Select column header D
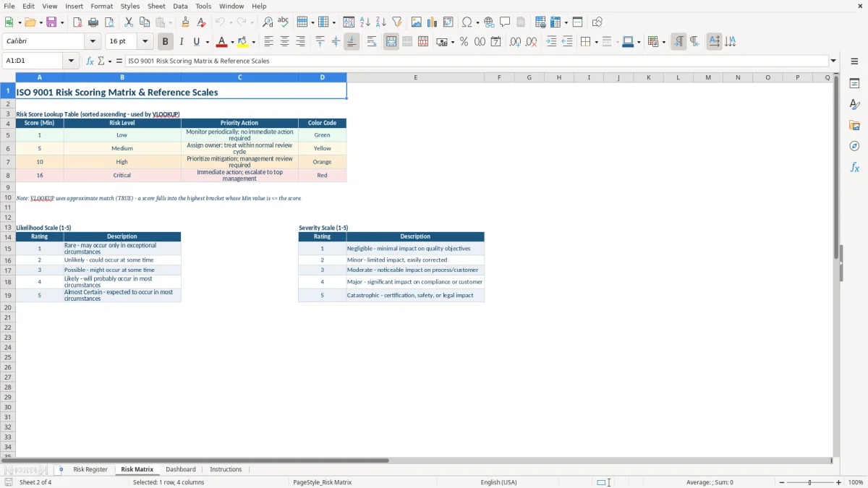 click(x=323, y=77)
